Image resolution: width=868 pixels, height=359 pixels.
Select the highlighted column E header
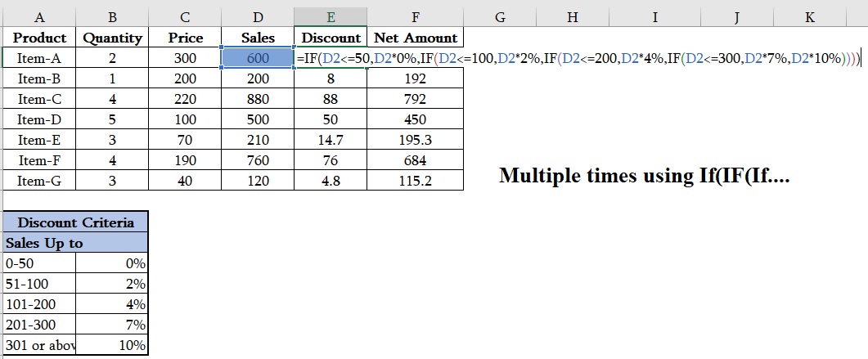[x=331, y=17]
